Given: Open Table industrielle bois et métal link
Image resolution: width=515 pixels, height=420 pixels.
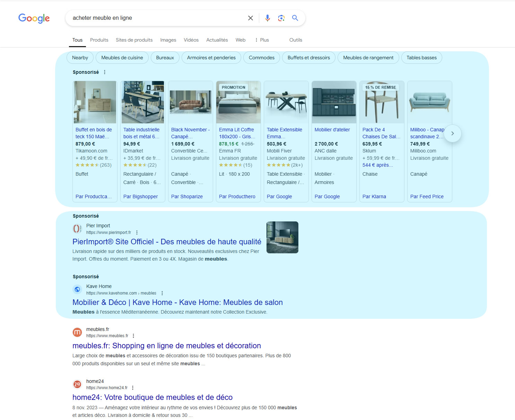Looking at the screenshot, I should click(141, 133).
